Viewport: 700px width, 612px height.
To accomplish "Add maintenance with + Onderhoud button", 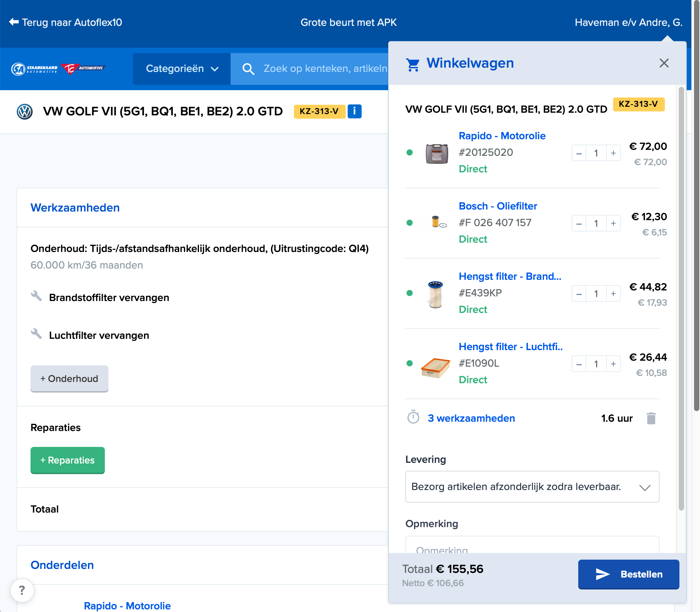I will click(69, 378).
